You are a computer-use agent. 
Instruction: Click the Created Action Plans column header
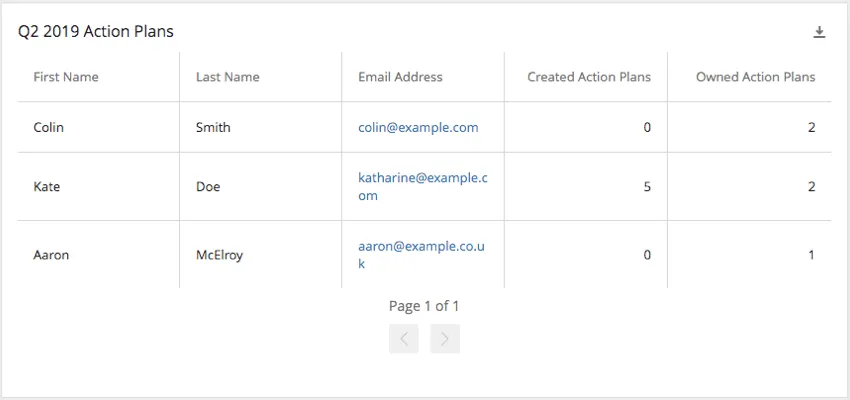pyautogui.click(x=589, y=77)
